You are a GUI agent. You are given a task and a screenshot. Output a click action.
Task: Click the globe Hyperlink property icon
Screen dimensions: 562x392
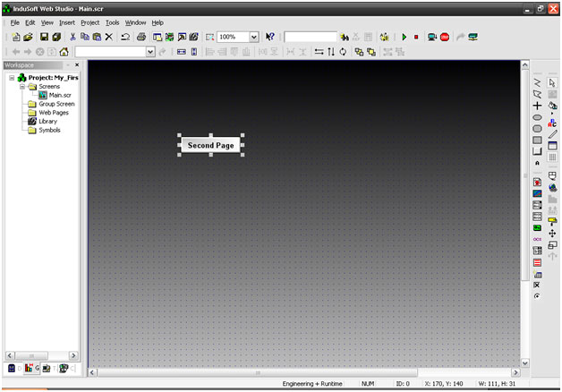click(552, 187)
